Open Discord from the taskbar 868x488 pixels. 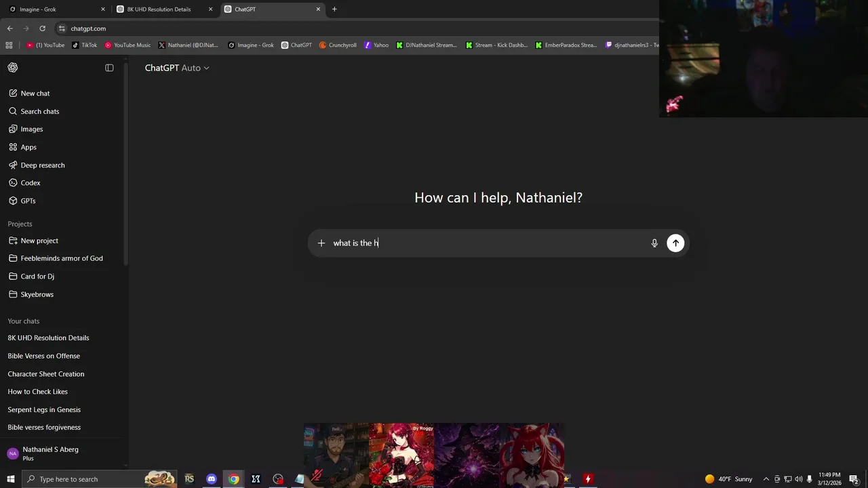click(212, 479)
